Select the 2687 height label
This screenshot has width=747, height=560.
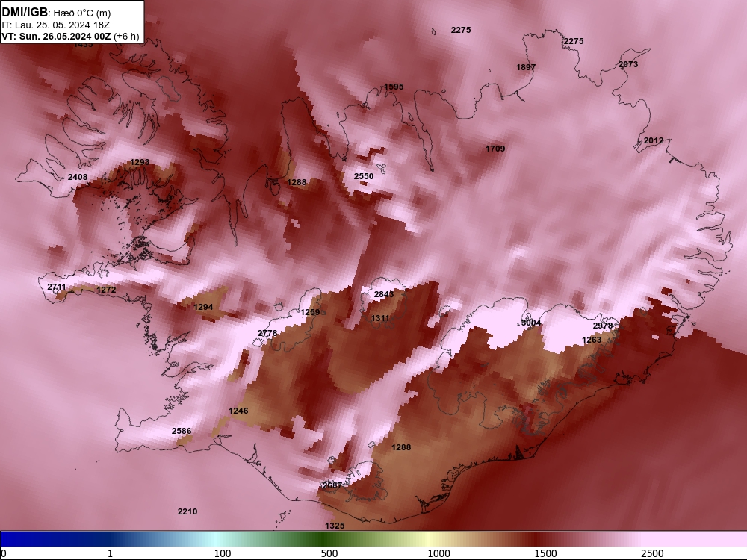point(332,485)
